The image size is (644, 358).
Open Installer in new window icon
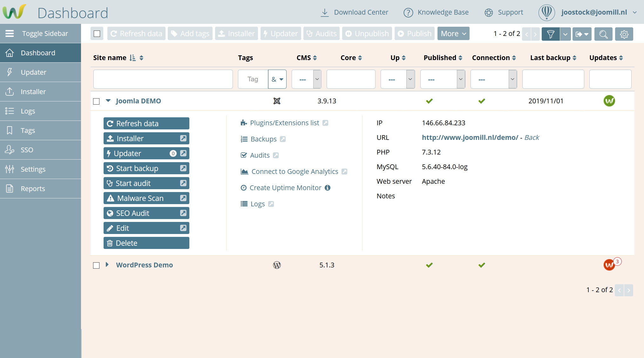coord(183,138)
